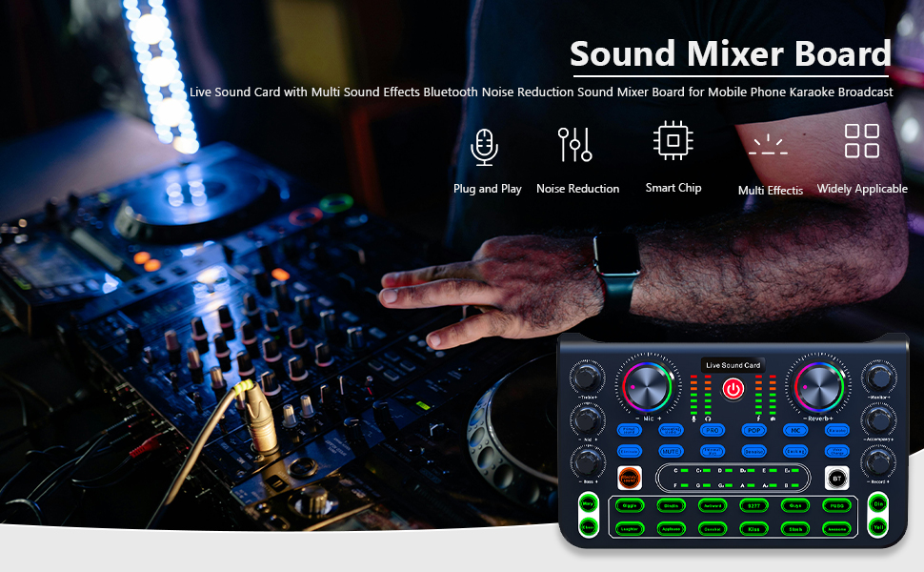Trigger the PUBG sound effect

(837, 506)
